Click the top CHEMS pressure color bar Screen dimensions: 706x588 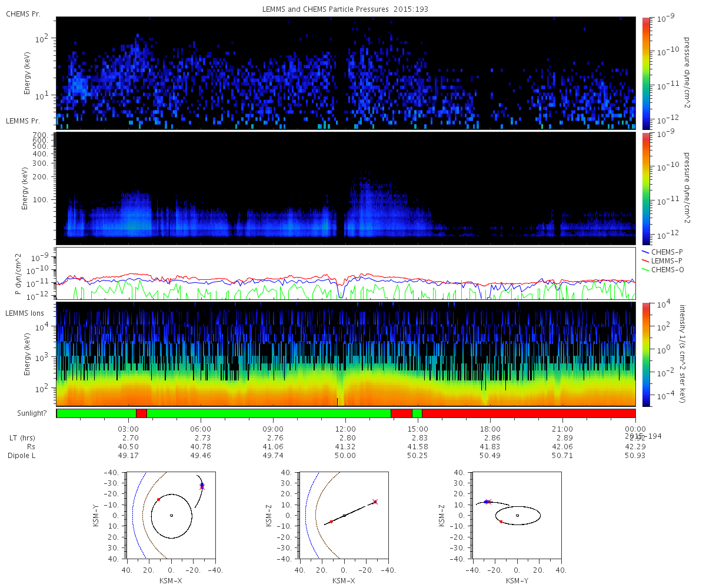click(x=646, y=72)
